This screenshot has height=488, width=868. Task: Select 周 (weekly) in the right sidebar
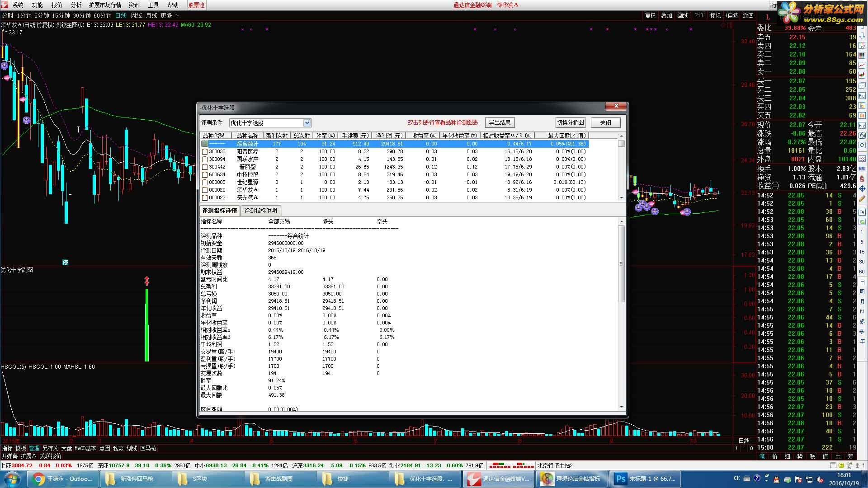862,291
